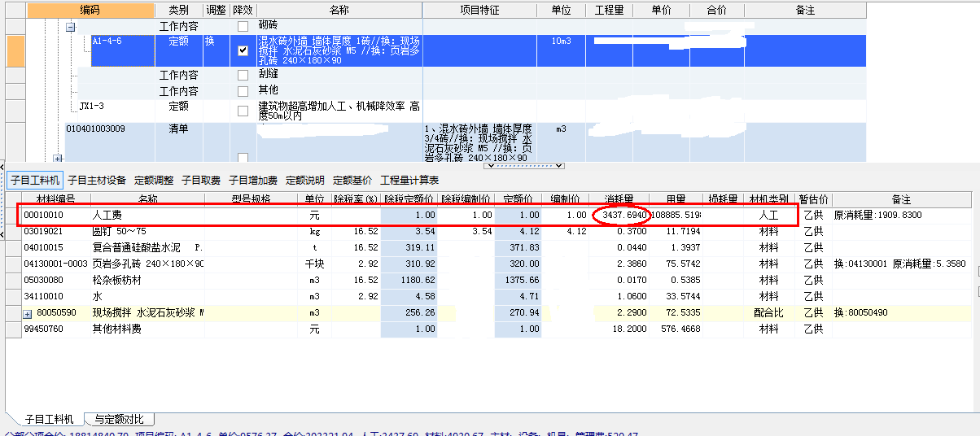980x436 pixels.
Task: Expand material row 80050590
Action: pos(28,313)
